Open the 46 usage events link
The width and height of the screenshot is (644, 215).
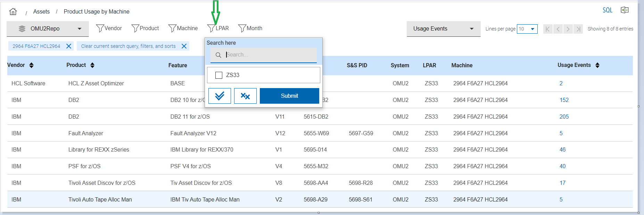[x=562, y=149]
